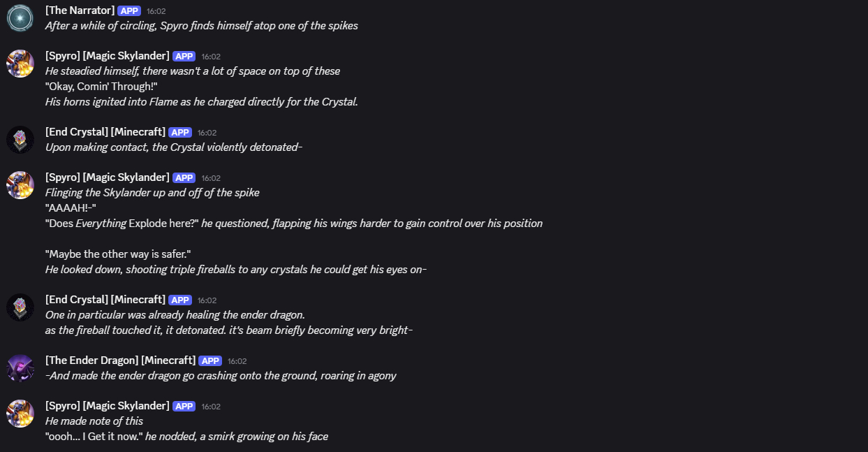Click Spyro username above "He steadied himself"
868x452 pixels.
(x=107, y=56)
